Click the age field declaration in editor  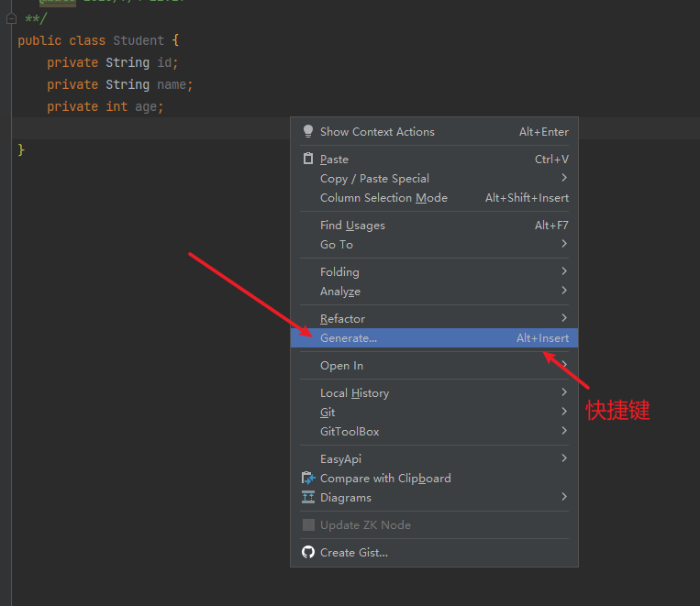tap(145, 106)
